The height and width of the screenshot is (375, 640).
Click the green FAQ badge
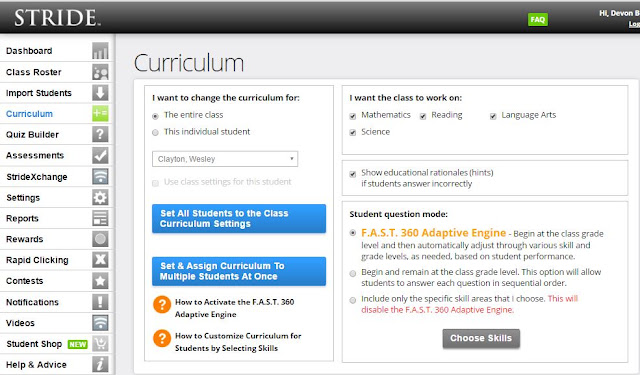[538, 19]
